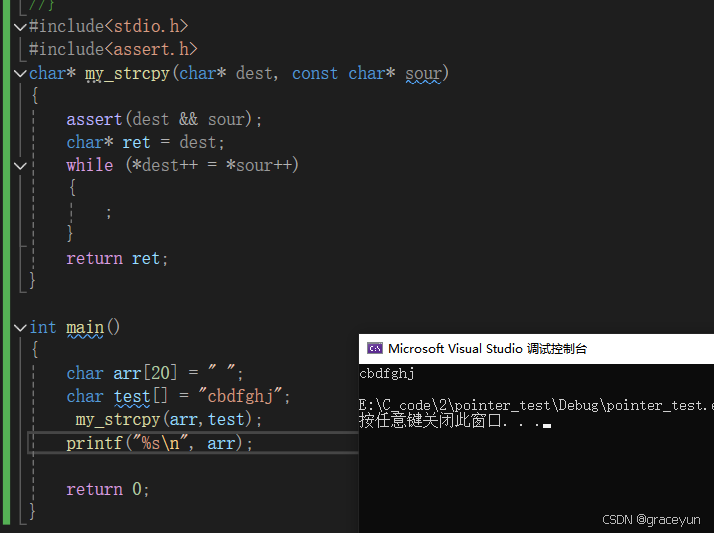Click the #include<assert.h> line
714x533 pixels.
(113, 49)
